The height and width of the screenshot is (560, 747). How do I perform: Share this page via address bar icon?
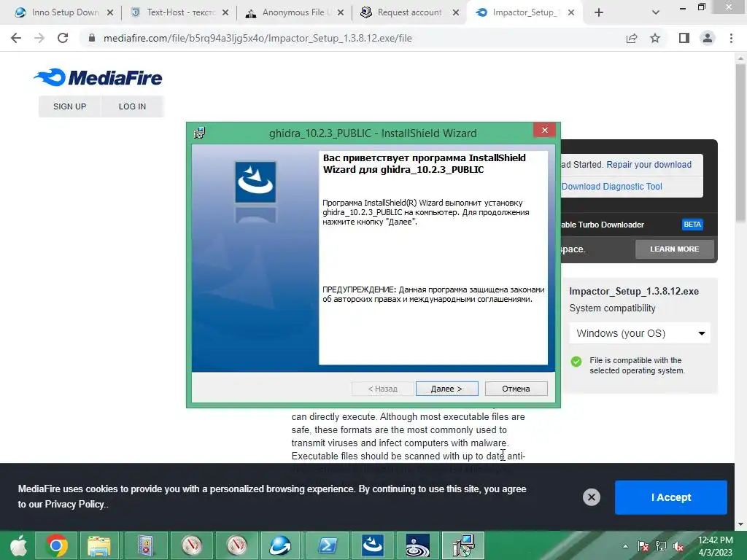coord(632,38)
